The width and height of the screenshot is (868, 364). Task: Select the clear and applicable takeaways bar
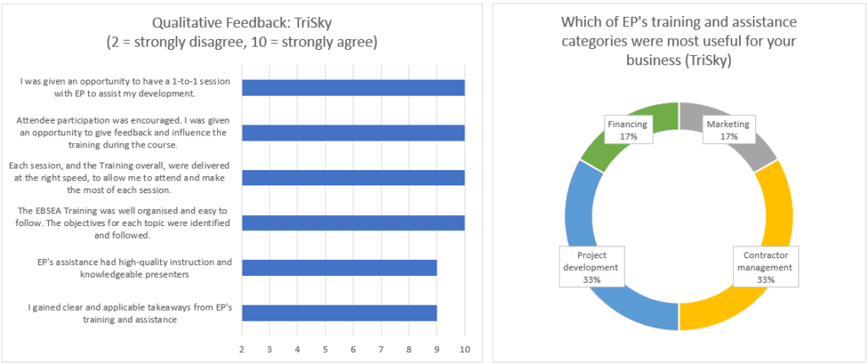point(339,312)
